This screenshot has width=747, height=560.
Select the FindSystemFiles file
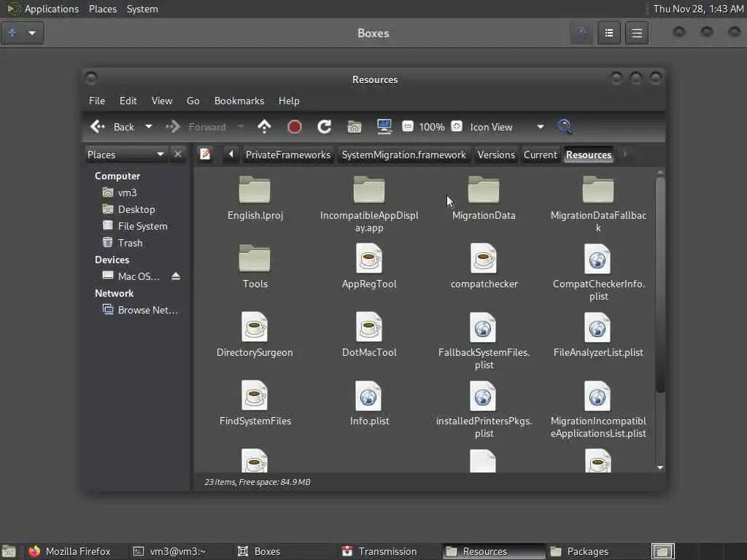click(x=255, y=404)
